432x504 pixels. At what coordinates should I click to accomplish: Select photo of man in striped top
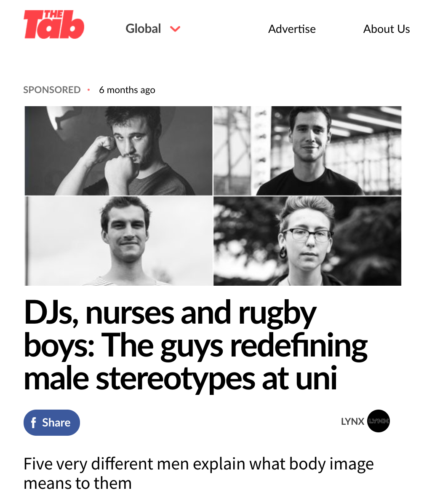tap(118, 241)
